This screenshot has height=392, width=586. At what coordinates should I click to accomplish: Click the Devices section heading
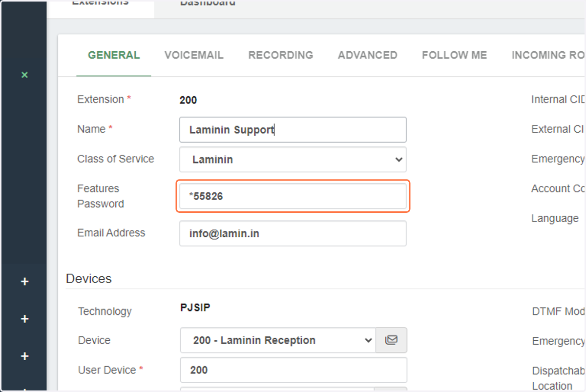coord(89,279)
